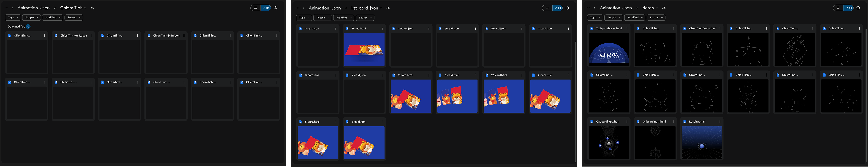Open details info panel in demo folder window
This screenshot has height=167, width=868.
tap(858, 8)
